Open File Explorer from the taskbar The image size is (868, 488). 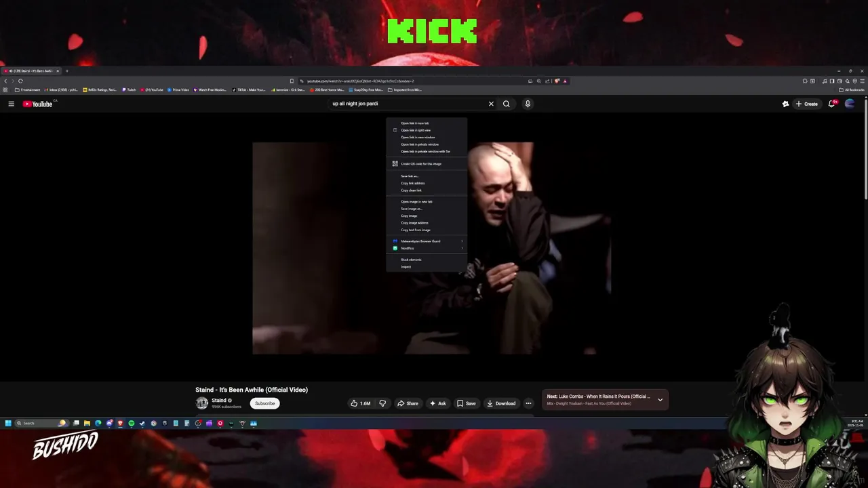(x=87, y=423)
